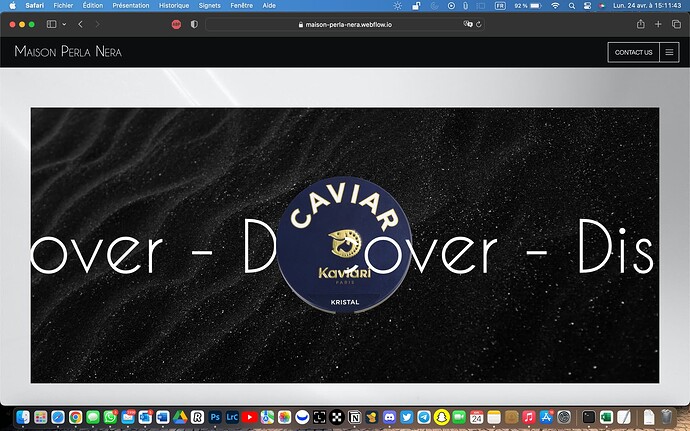
Task: Toggle the Safari sidebar icon
Action: (x=51, y=24)
